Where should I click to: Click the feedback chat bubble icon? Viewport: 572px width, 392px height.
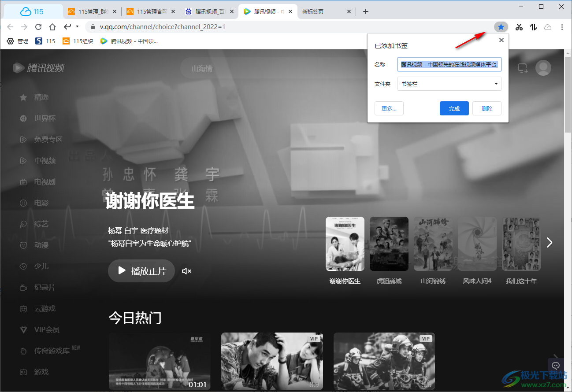[x=556, y=365]
